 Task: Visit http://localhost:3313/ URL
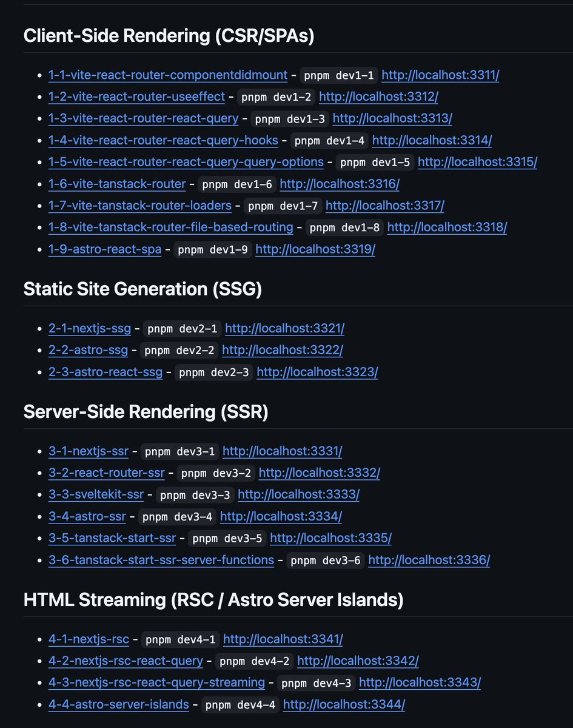[x=392, y=119]
